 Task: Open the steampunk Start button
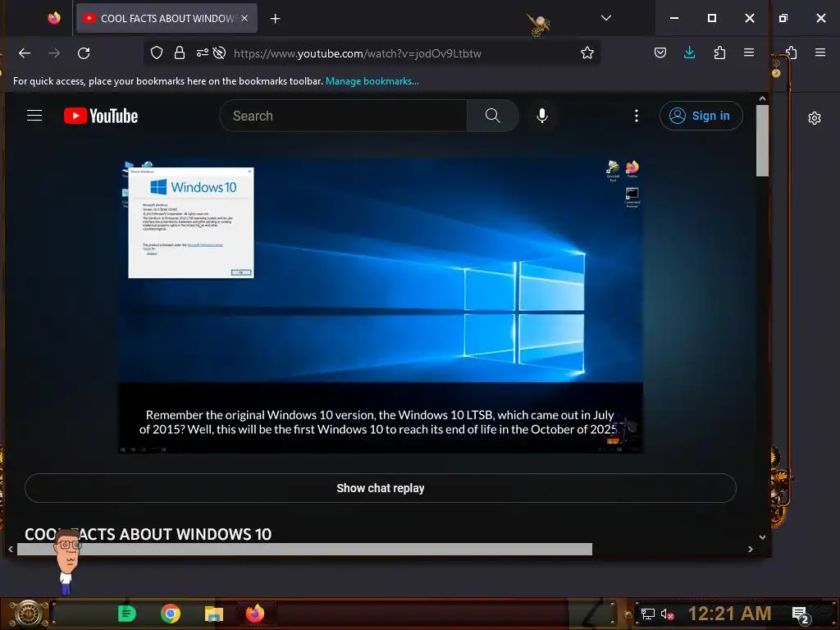(x=29, y=614)
